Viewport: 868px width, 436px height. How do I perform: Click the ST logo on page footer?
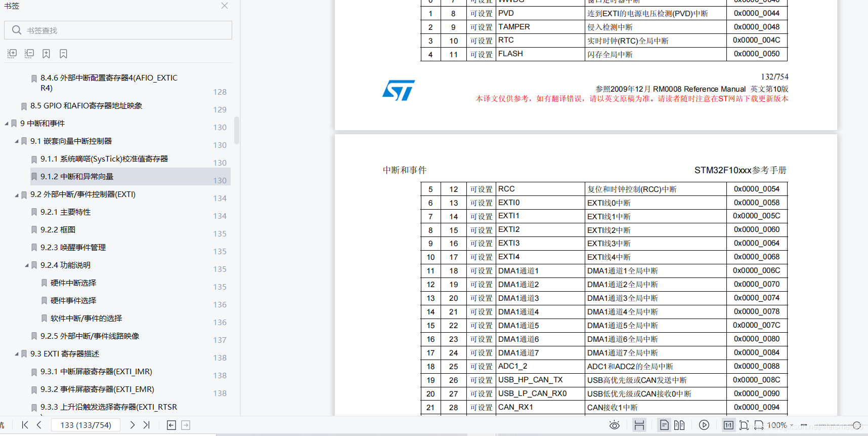399,90
